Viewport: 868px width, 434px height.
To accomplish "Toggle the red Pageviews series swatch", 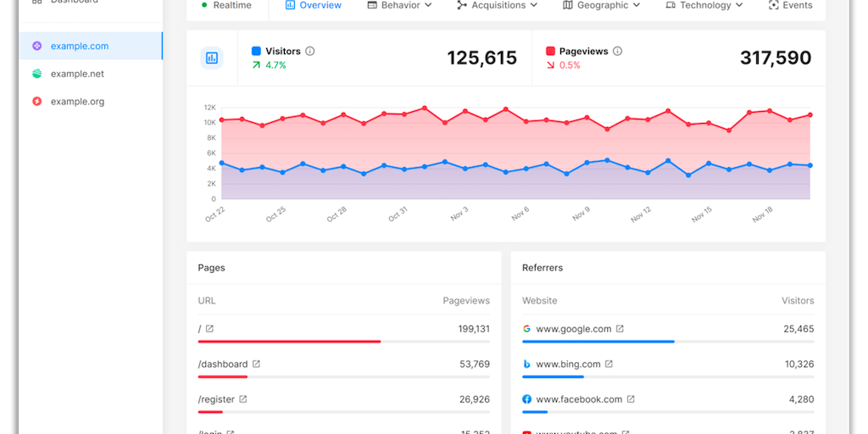I will click(x=551, y=51).
